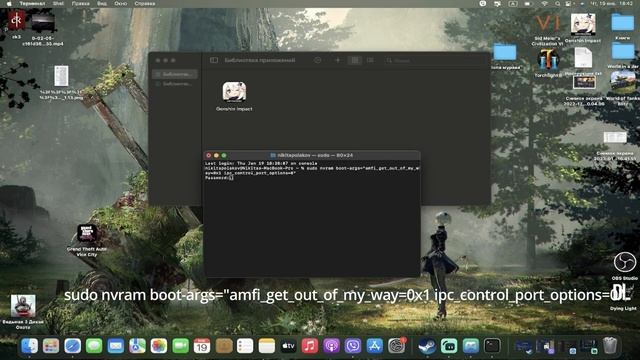Open the Apple menu

coord(9,3)
